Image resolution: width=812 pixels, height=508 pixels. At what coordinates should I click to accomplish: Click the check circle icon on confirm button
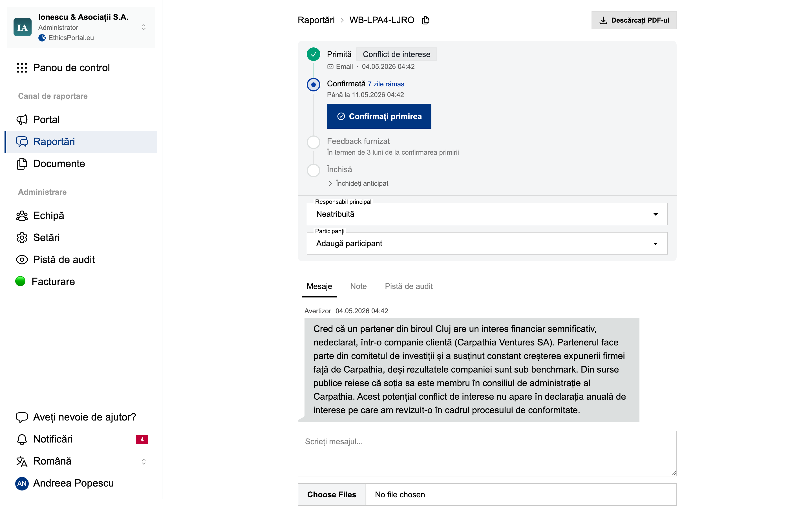click(x=341, y=116)
